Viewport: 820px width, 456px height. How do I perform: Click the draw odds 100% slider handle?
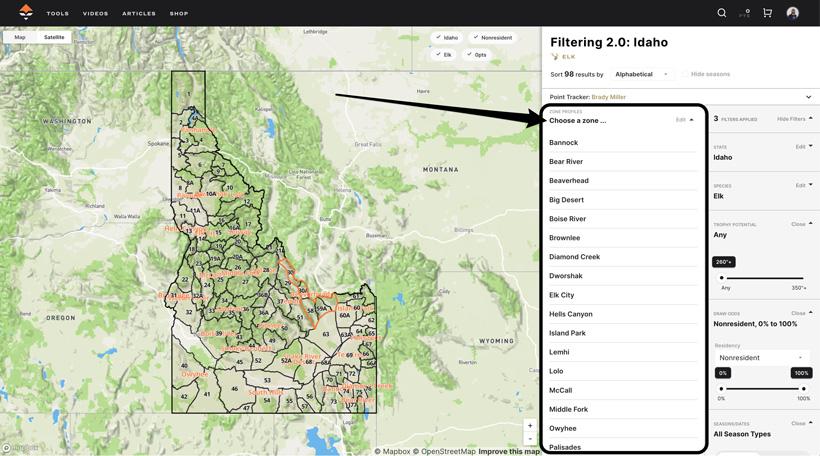803,389
